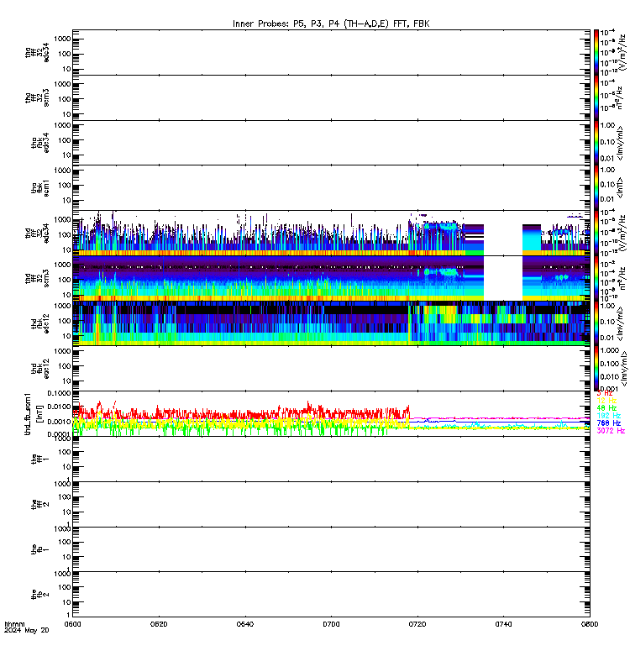Select the '3 Hz' legend entry
Viewport: 630px width, 672px height.
point(605,393)
